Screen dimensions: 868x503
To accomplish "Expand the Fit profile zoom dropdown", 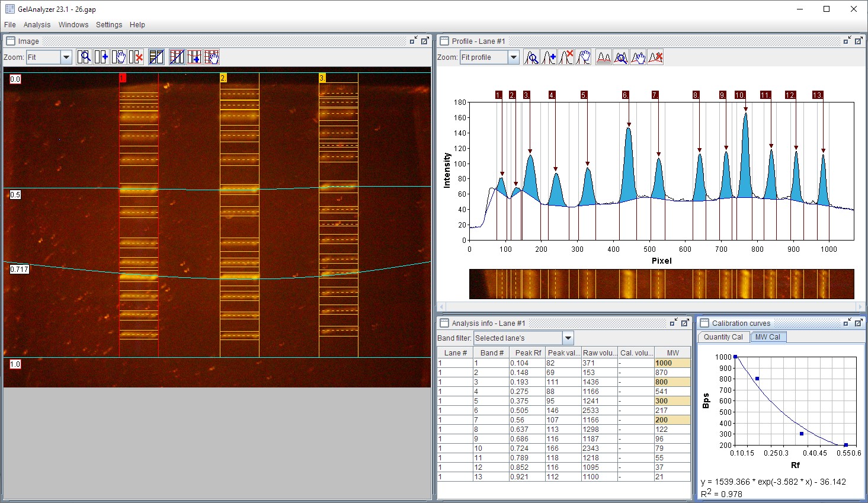I will tap(513, 57).
